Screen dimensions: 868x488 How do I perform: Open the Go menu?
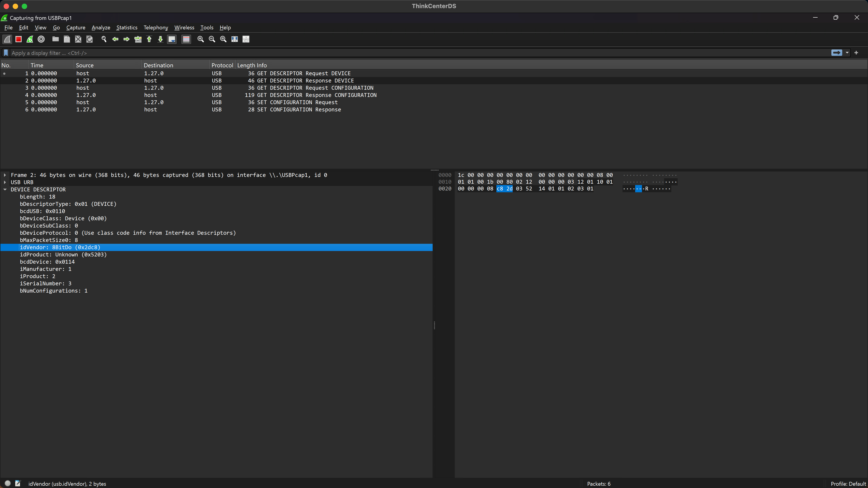(56, 28)
